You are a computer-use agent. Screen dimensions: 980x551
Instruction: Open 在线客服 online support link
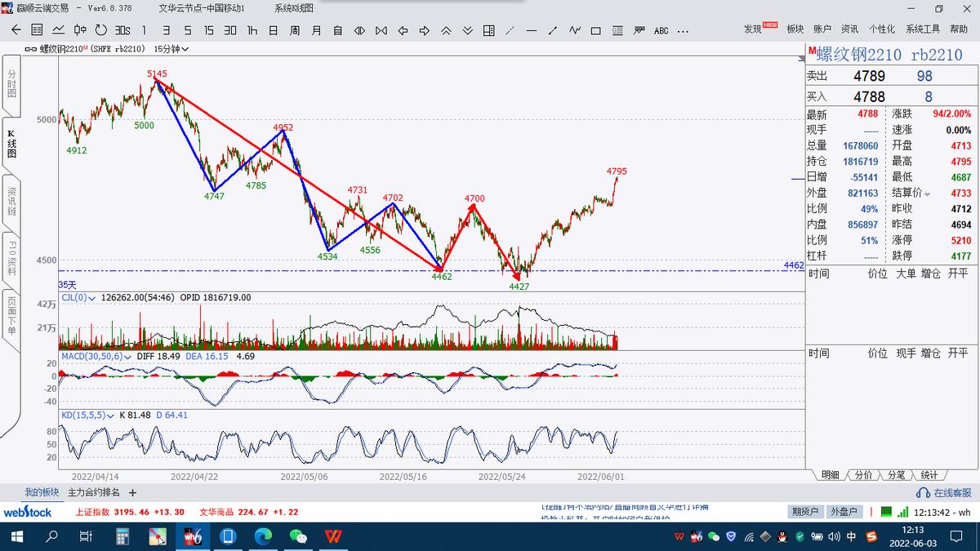click(x=945, y=493)
